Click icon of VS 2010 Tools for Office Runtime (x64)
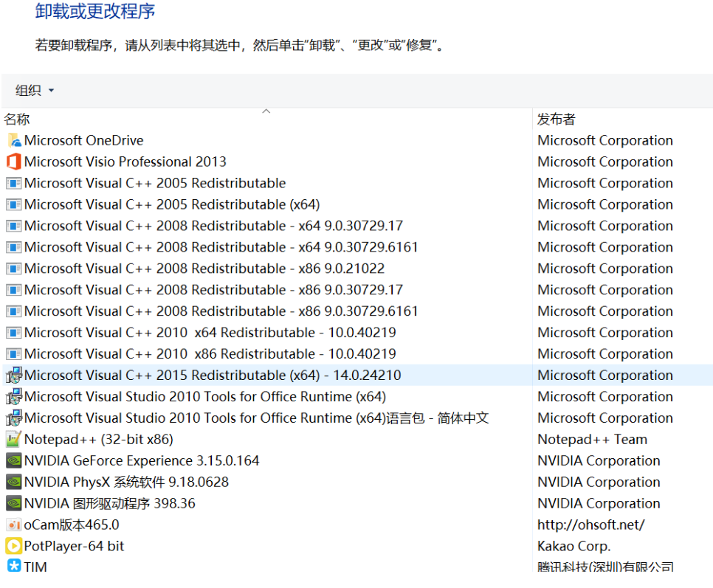 point(13,397)
